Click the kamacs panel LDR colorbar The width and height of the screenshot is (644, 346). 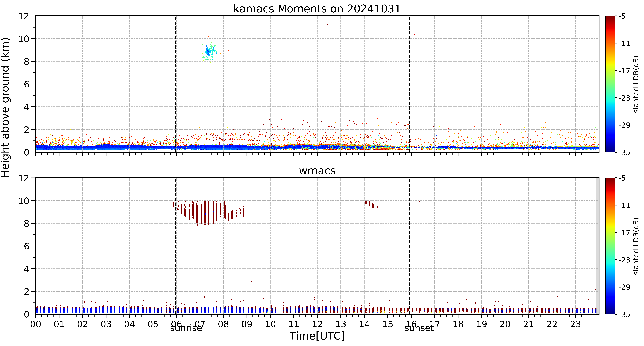point(610,84)
